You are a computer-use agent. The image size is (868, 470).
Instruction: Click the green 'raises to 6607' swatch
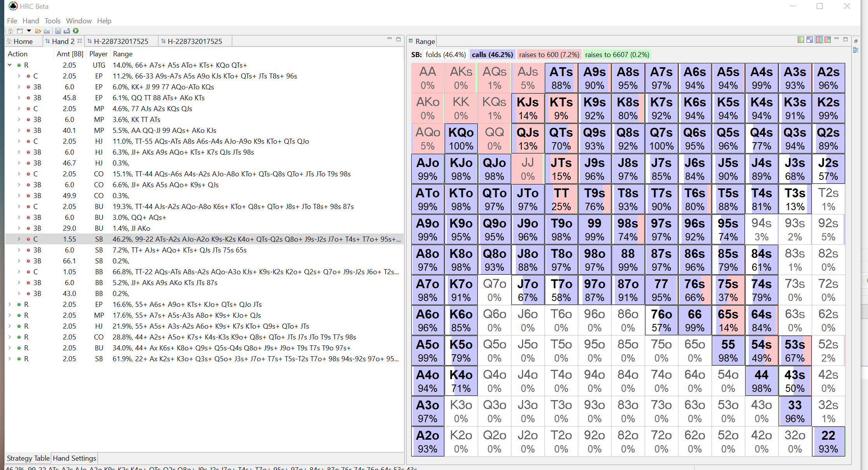tap(617, 55)
